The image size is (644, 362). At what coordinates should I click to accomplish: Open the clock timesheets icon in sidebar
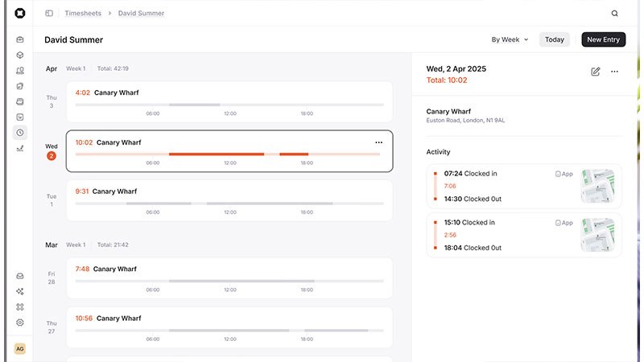pos(19,133)
